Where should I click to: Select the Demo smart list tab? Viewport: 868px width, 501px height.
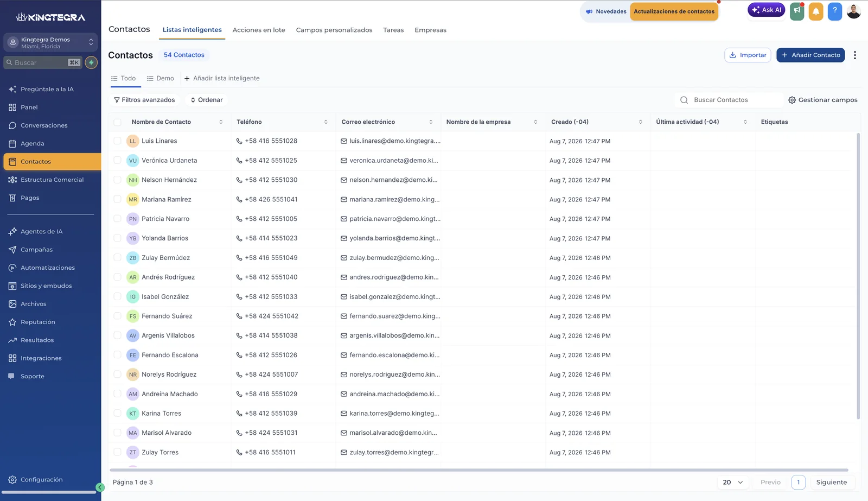pyautogui.click(x=161, y=79)
